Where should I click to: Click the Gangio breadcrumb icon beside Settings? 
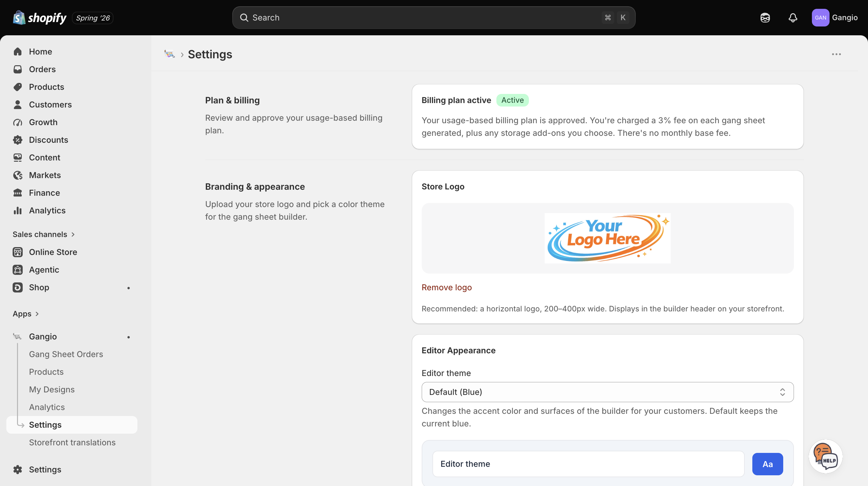coord(170,54)
